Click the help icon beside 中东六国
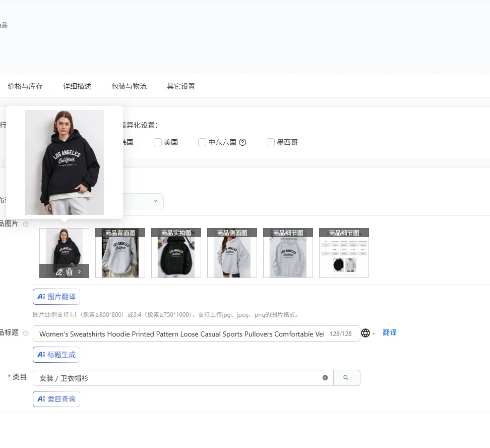Viewport: 490px width, 448px height. point(242,142)
